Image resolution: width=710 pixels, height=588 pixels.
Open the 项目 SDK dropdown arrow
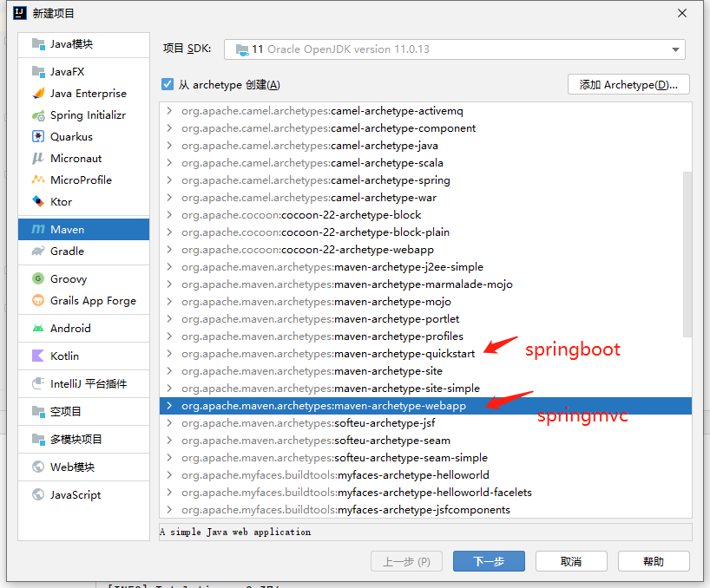coord(675,49)
